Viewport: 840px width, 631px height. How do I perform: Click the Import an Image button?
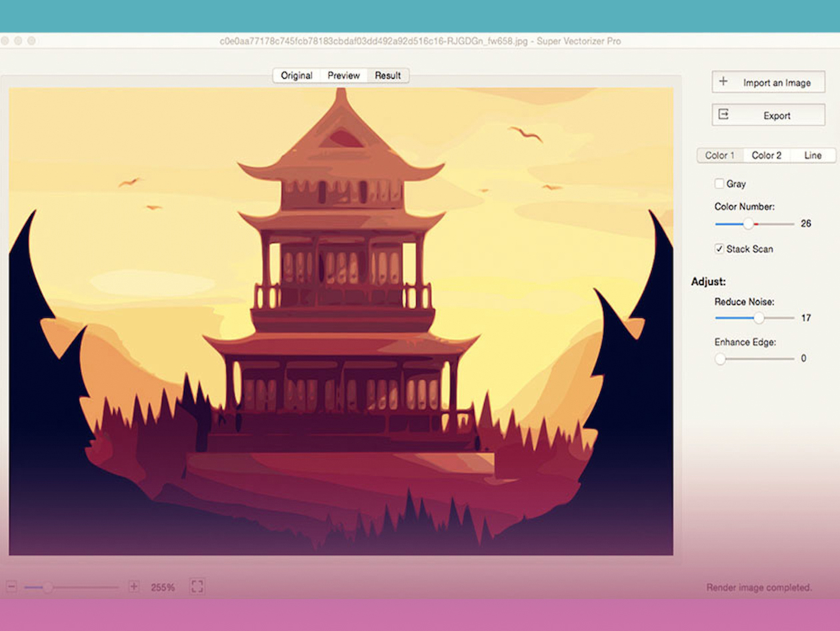coord(768,82)
